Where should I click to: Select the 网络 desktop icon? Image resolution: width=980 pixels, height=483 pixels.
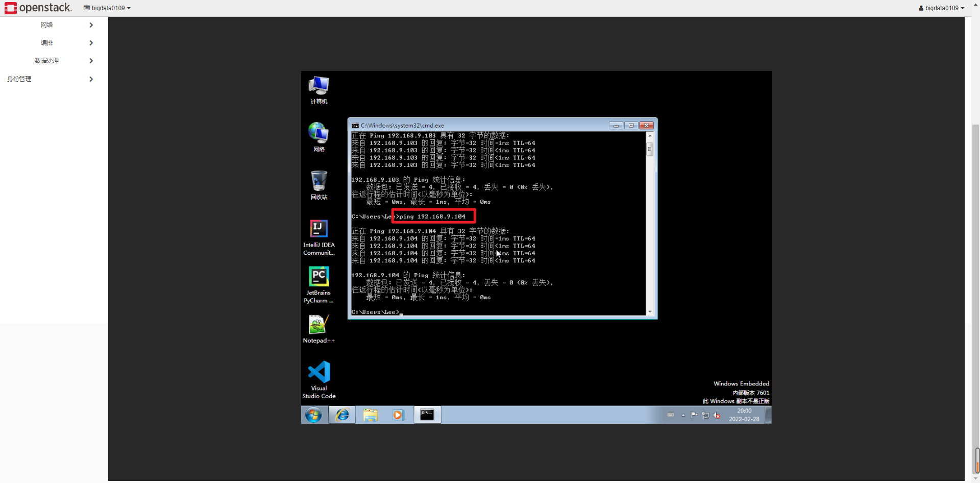coord(319,137)
